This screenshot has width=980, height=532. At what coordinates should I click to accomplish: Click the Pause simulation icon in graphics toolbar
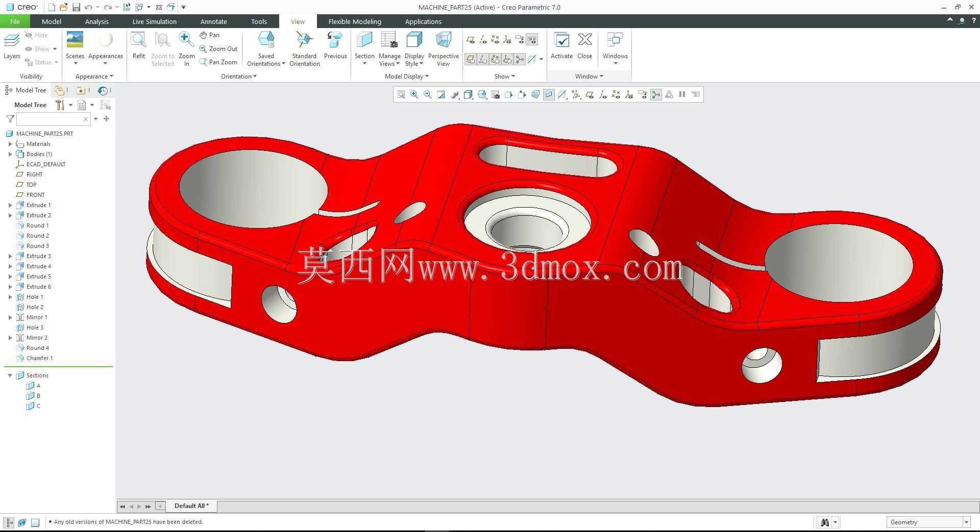[682, 94]
